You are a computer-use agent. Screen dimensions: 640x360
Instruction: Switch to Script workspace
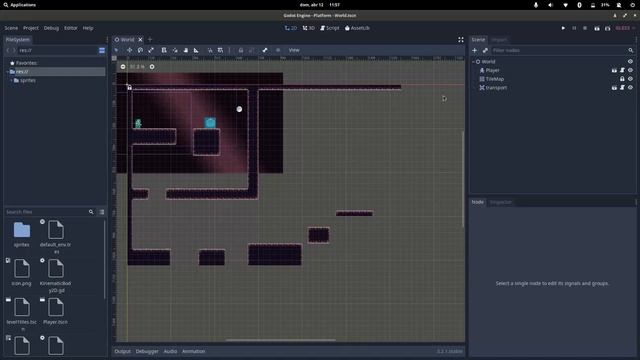point(330,28)
